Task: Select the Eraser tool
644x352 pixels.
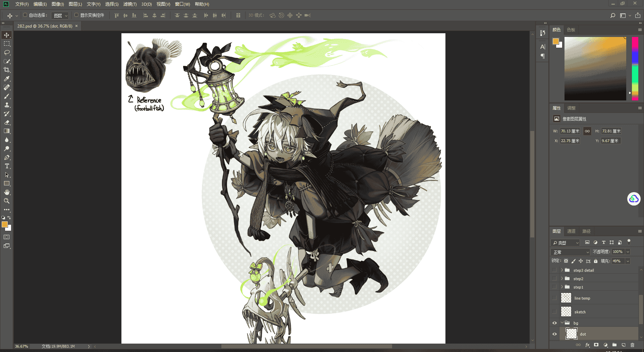Action: (7, 122)
